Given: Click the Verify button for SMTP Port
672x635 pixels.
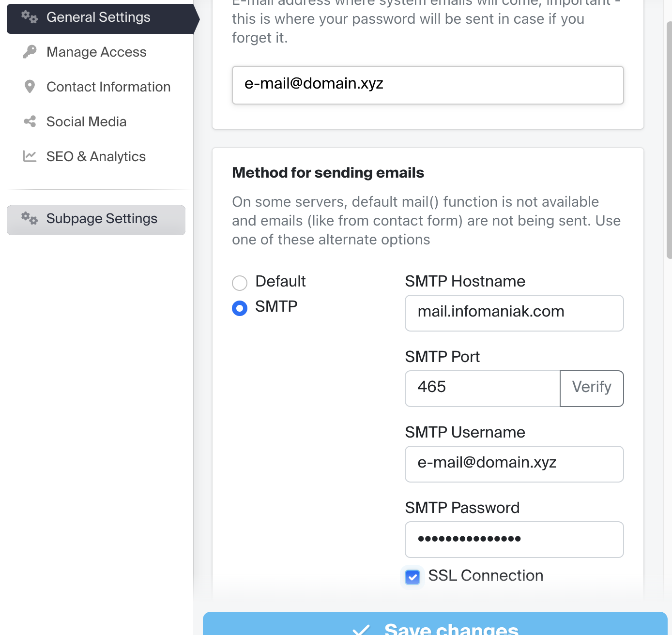Looking at the screenshot, I should [592, 388].
